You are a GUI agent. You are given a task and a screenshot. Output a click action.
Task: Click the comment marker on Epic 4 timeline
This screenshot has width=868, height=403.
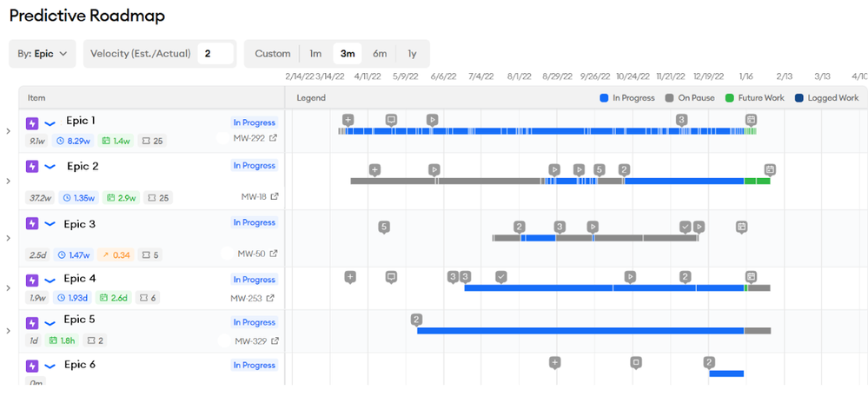(x=391, y=277)
